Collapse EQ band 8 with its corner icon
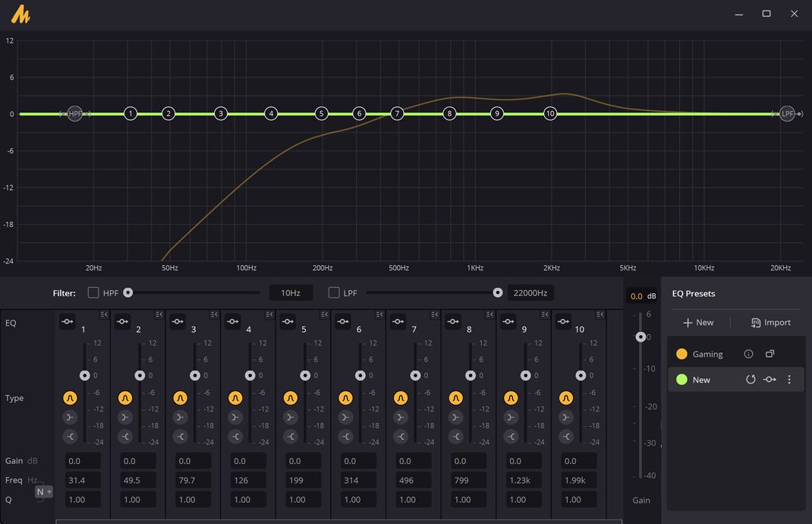This screenshot has height=524, width=812. 490,314
